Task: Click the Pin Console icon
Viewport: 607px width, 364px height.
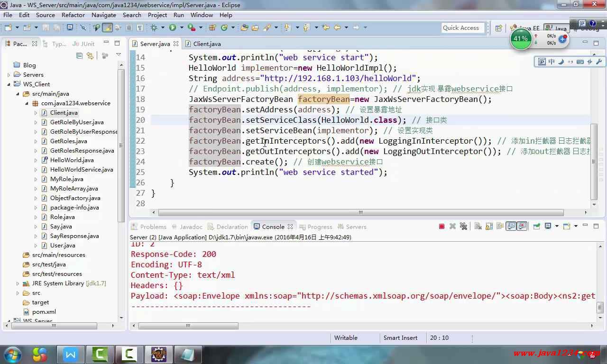Action: [x=536, y=227]
